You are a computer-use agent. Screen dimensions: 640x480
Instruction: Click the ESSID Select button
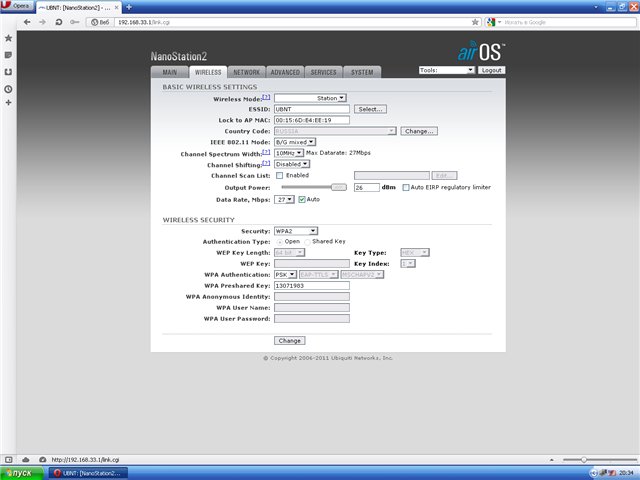coord(370,109)
